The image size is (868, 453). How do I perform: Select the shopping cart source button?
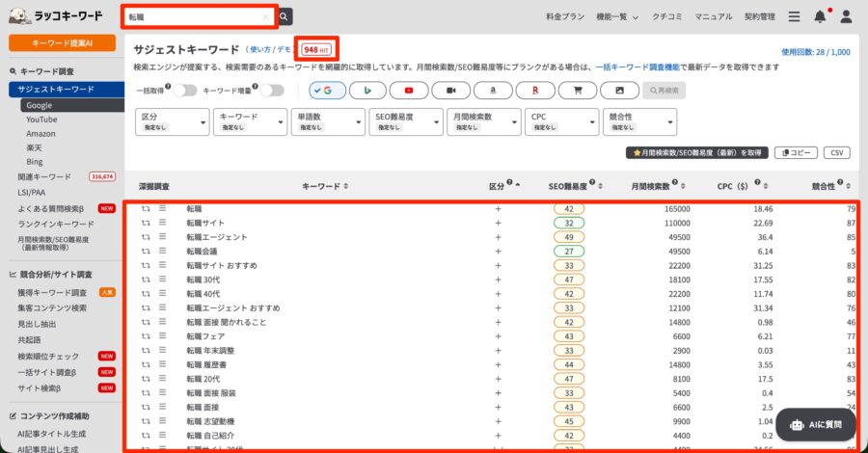(578, 91)
